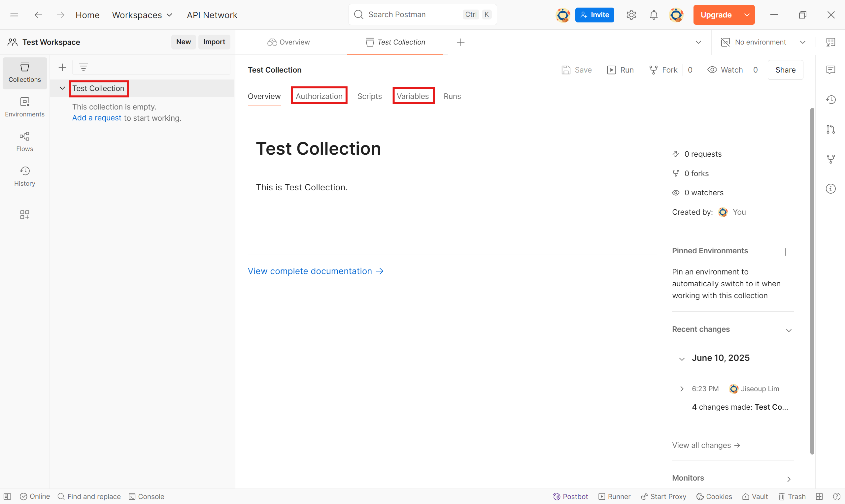Click the hamburger menu icon
The width and height of the screenshot is (845, 504).
(x=14, y=15)
